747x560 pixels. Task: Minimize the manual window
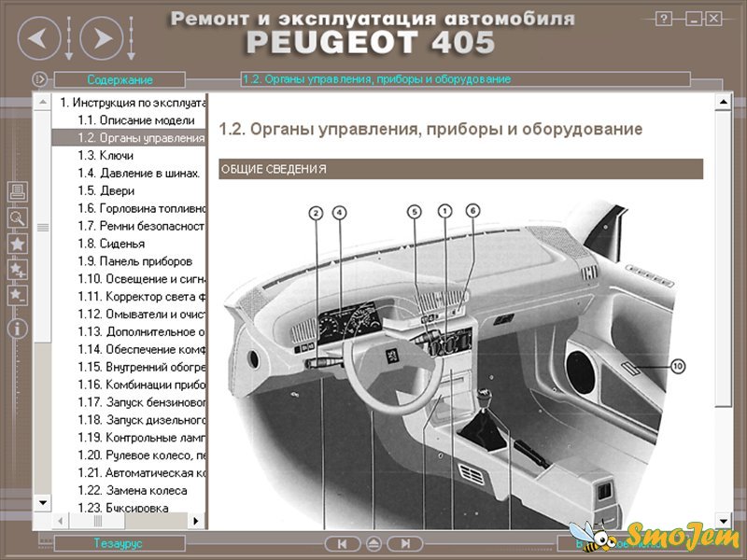coord(694,19)
